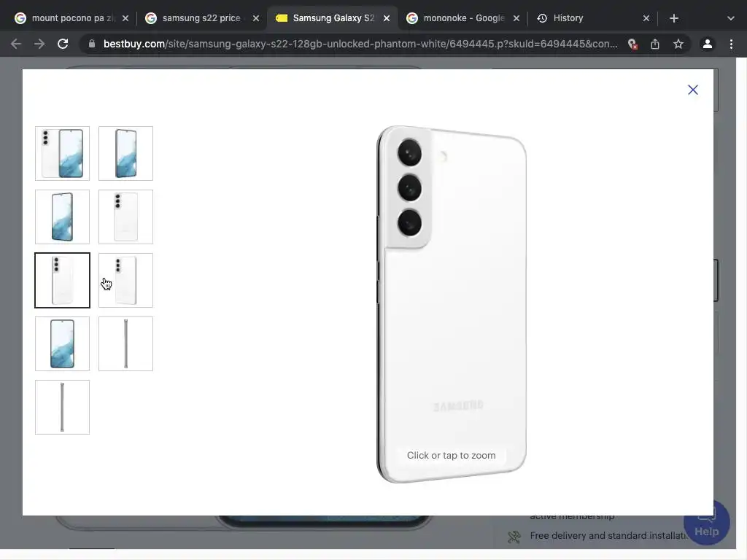Bookmark this page with star icon

click(x=678, y=44)
